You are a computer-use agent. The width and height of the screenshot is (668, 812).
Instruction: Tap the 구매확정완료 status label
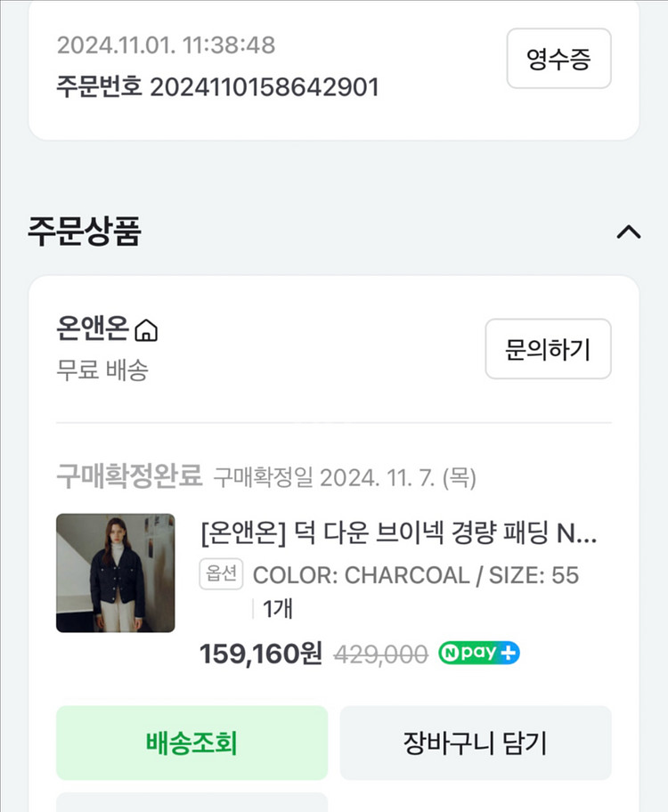click(x=129, y=477)
